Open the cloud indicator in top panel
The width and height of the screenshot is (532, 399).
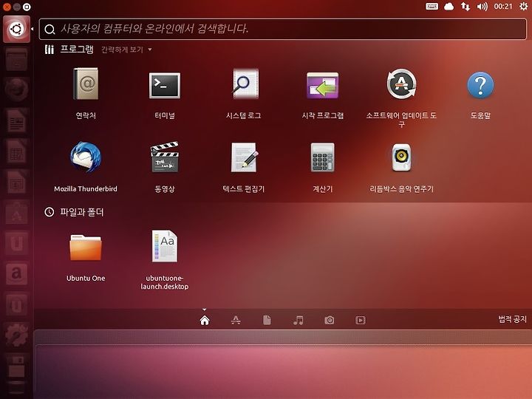(449, 7)
